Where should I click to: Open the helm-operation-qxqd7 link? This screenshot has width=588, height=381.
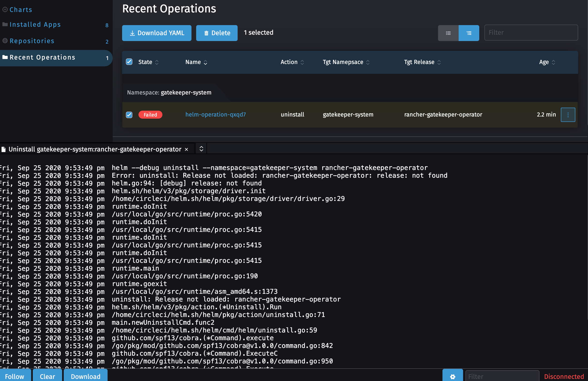[215, 114]
